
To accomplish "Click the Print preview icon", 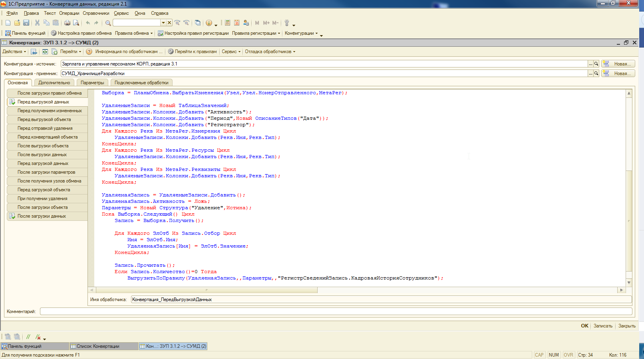I will (x=76, y=23).
